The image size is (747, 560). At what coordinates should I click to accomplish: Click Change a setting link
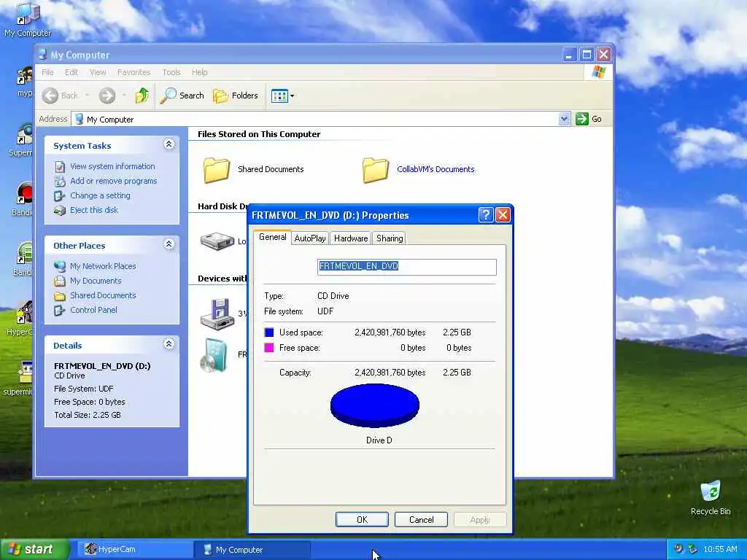coord(100,195)
